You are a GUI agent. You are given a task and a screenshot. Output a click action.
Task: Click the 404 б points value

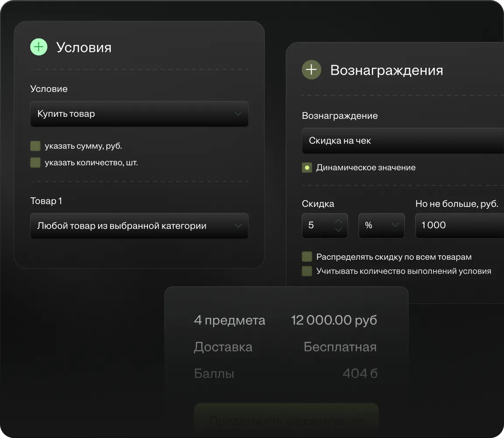click(360, 374)
